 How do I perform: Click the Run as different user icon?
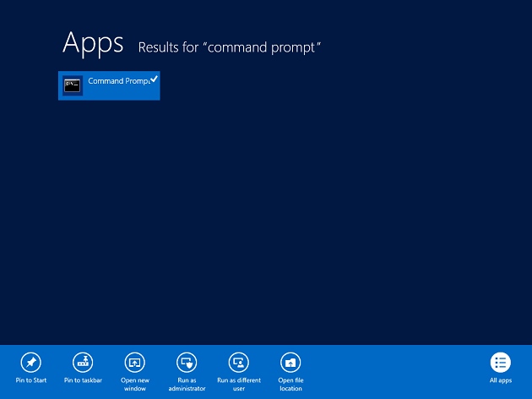pyautogui.click(x=238, y=362)
